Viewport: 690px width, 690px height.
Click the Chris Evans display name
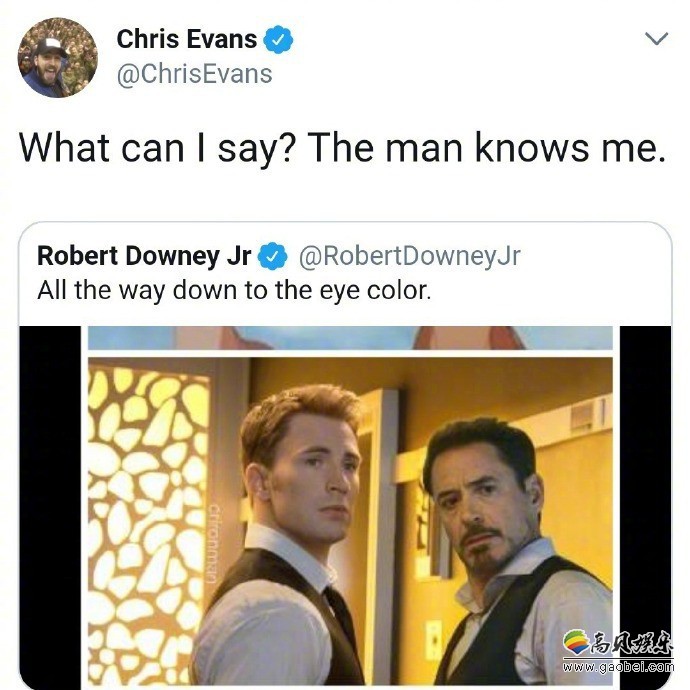click(187, 39)
